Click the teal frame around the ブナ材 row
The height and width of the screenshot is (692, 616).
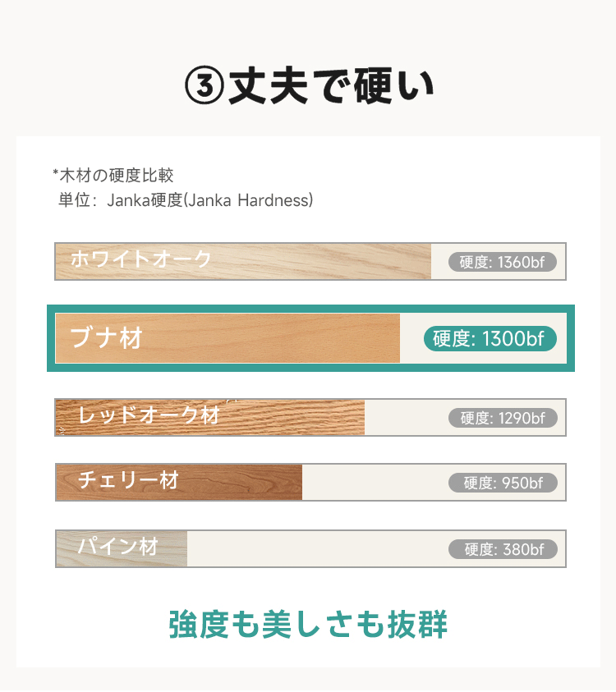click(x=310, y=309)
